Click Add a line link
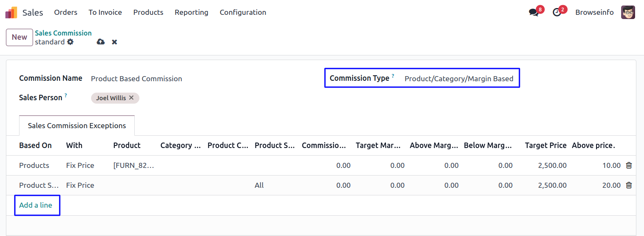The height and width of the screenshot is (236, 644). pos(36,205)
